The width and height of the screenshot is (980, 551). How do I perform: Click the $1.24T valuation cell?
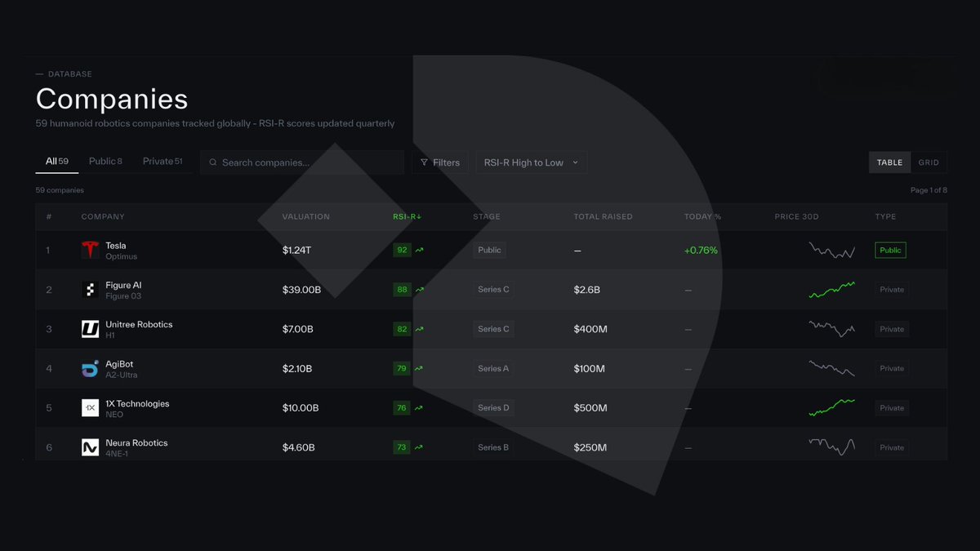296,251
